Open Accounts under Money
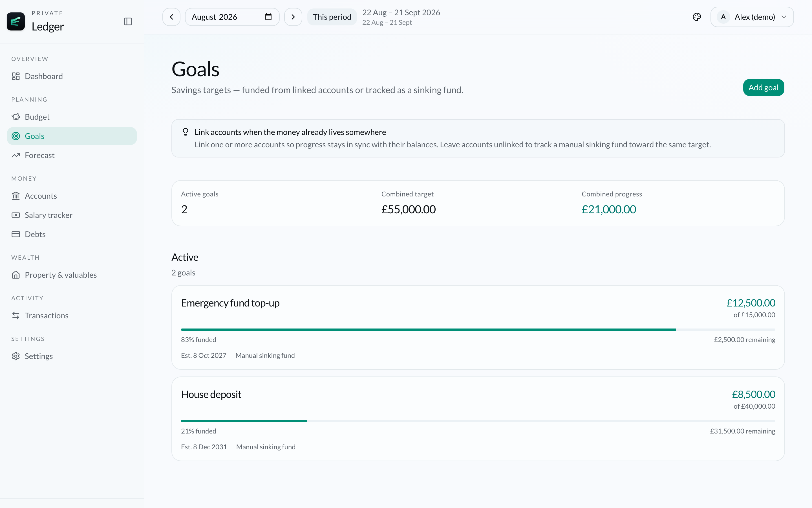The width and height of the screenshot is (812, 508). 72,196
